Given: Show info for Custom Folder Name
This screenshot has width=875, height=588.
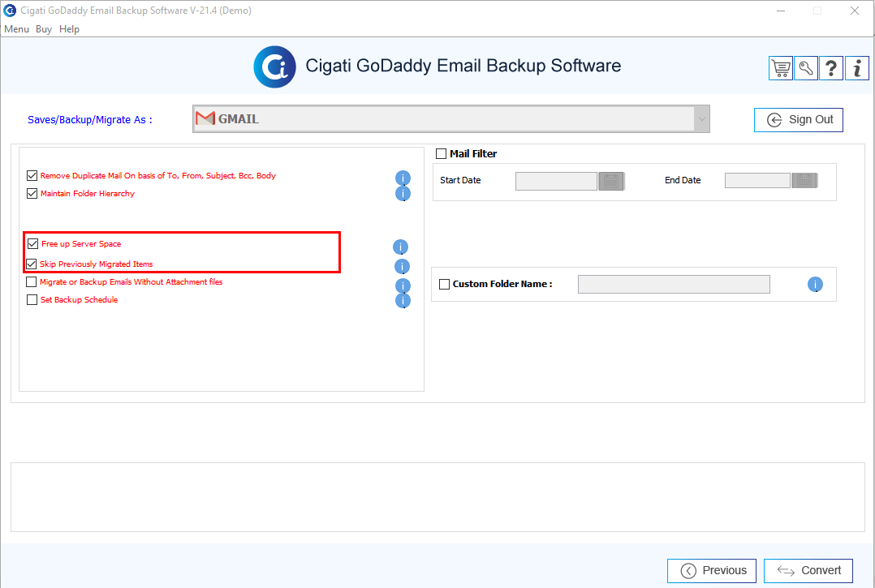Looking at the screenshot, I should point(815,284).
